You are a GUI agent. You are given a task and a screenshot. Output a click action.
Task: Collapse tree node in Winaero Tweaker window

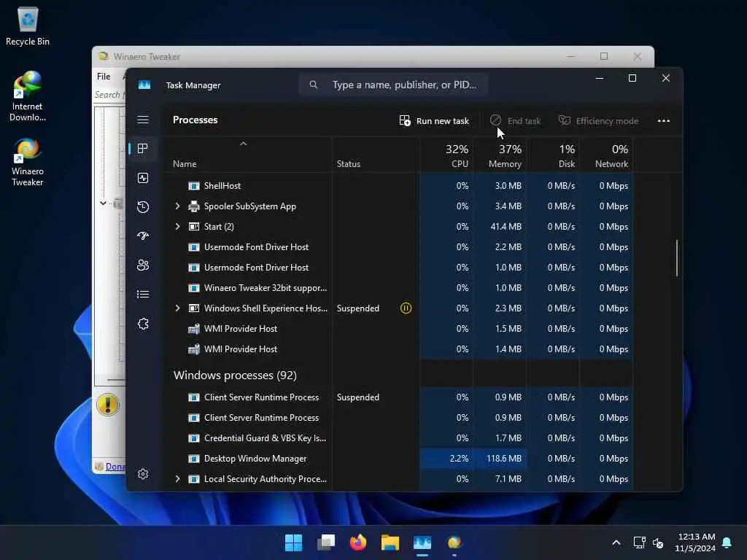(103, 203)
